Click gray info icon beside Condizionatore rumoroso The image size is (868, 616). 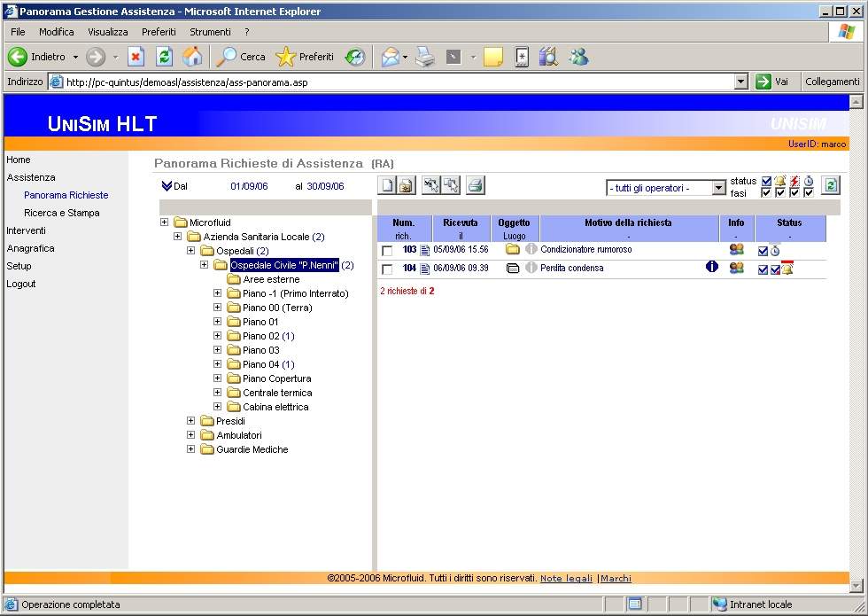(x=531, y=249)
